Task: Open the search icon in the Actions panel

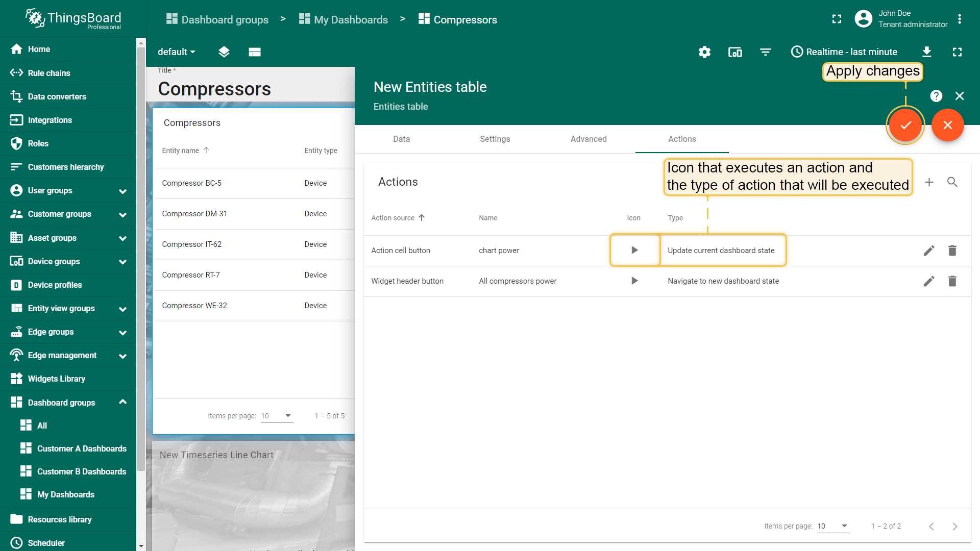Action: point(952,182)
